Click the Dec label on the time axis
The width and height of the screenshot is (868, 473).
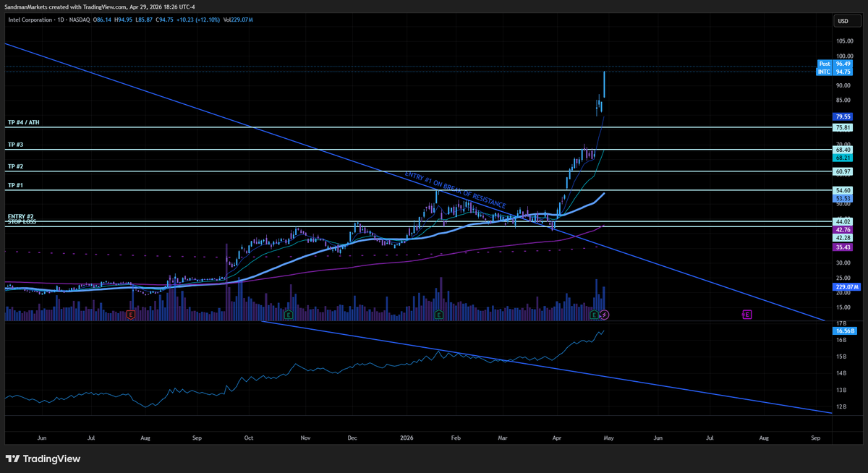click(x=352, y=438)
